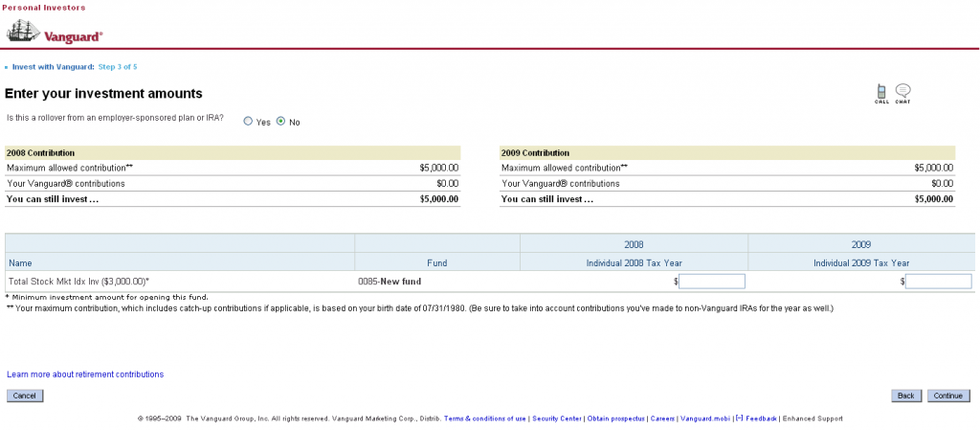Viewport: 980px width, 431px height.
Task: Click the Individual 2009 Tax Year amount field
Action: tap(938, 282)
